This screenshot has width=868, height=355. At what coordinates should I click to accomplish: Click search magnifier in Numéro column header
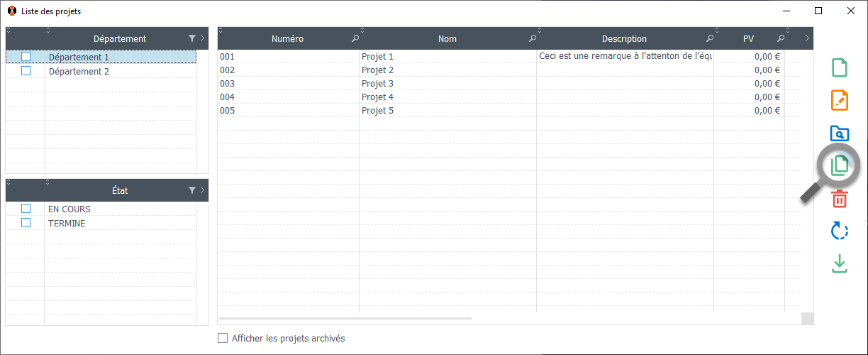pyautogui.click(x=355, y=38)
